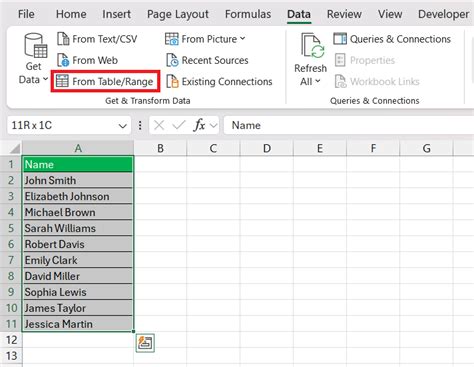
Task: Click the Get Data database icon
Action: pos(36,45)
